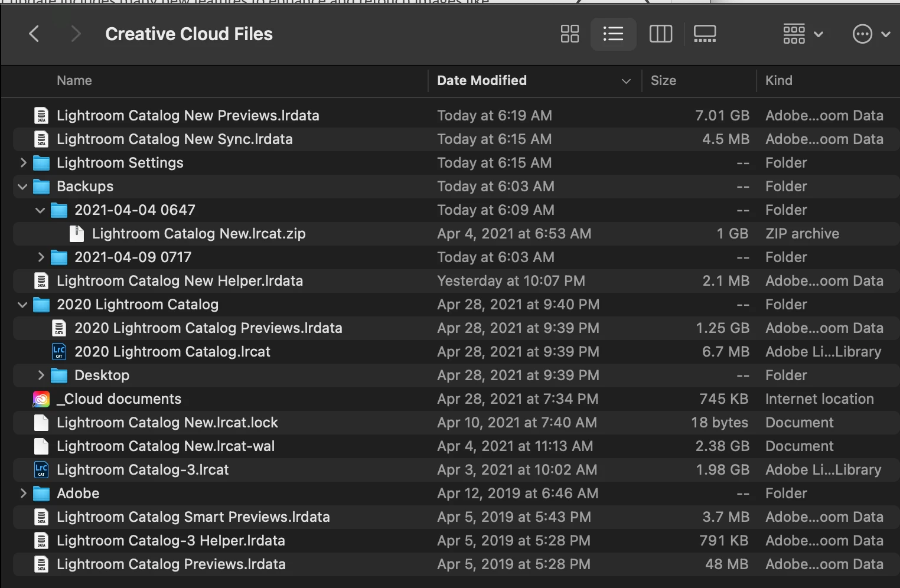Screen dimensions: 900x588
Task: Collapse the Backups folder
Action: click(x=23, y=187)
